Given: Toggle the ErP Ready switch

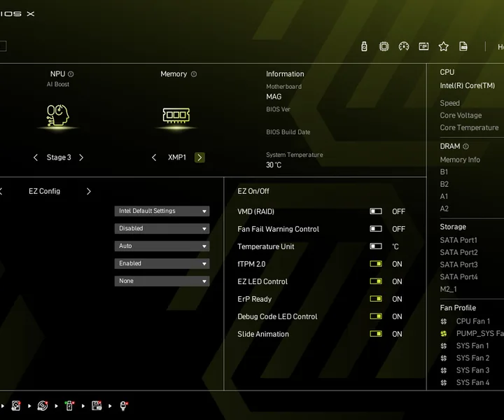Looking at the screenshot, I should pyautogui.click(x=376, y=299).
